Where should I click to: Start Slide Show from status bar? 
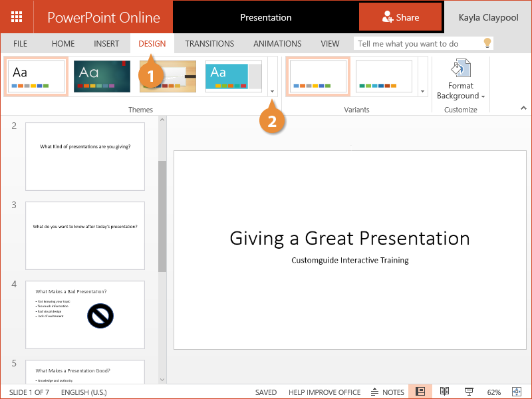pos(469,392)
